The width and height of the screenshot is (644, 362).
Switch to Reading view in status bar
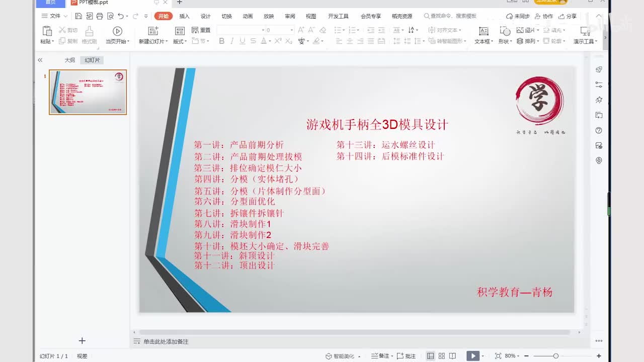click(453, 356)
